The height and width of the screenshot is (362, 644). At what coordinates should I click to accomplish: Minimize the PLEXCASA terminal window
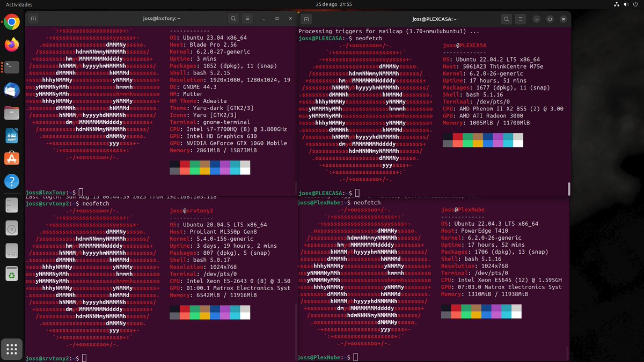point(536,19)
